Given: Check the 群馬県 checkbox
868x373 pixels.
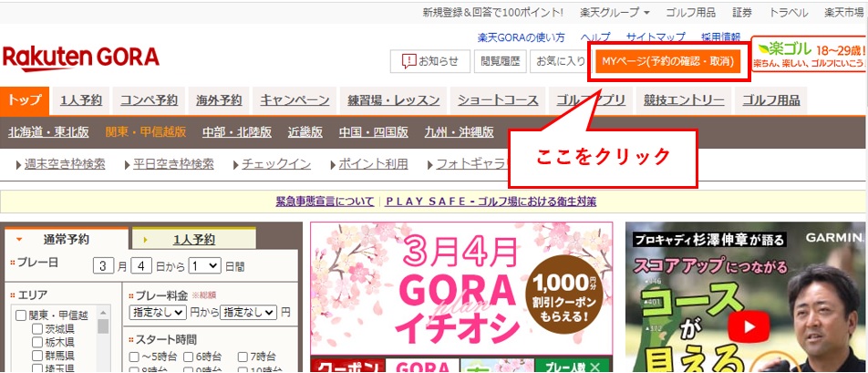Looking at the screenshot, I should [x=37, y=356].
